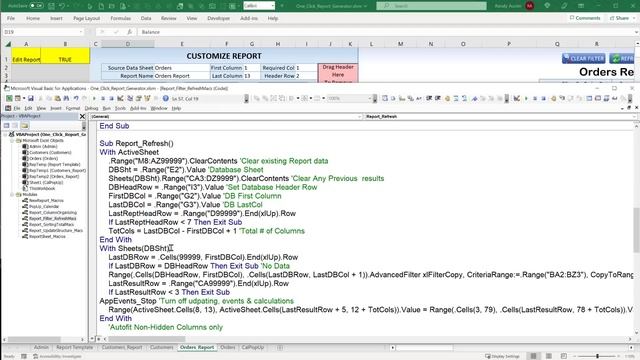Select the Report_Filter_RefreshMacs module
Image resolution: width=640 pixels, height=360 pixels.
(x=52, y=218)
